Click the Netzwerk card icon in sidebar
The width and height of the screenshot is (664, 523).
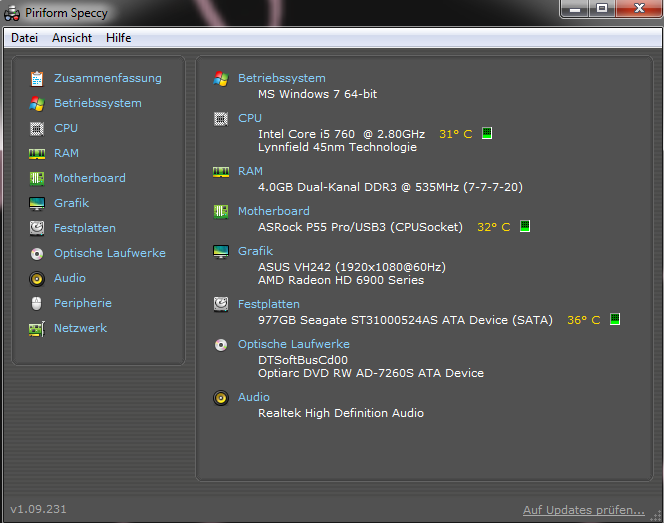(x=37, y=329)
